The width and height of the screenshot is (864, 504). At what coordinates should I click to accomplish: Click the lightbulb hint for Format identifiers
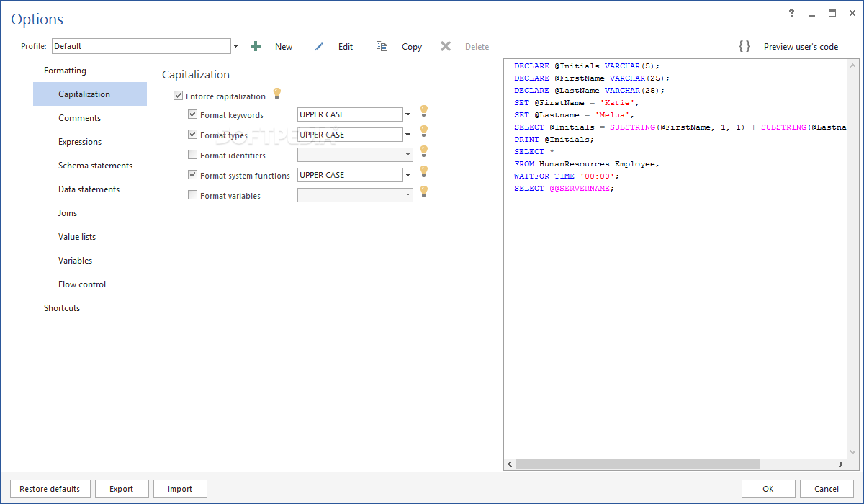coord(424,151)
